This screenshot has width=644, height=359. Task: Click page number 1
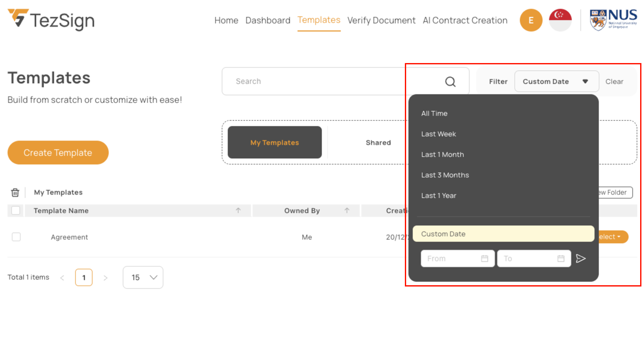84,278
